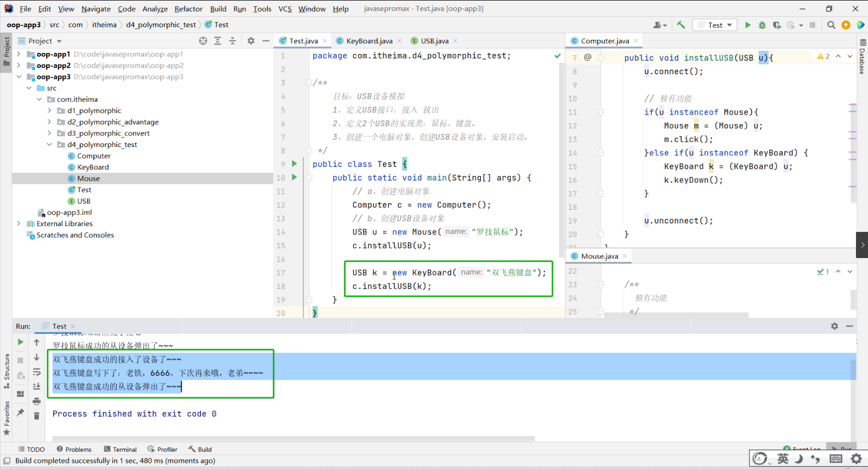Expand External Libraries node
The height and width of the screenshot is (469, 868).
point(19,224)
